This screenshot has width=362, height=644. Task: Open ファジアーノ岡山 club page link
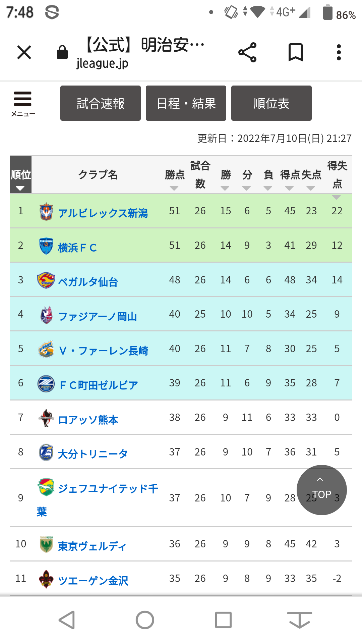(98, 316)
